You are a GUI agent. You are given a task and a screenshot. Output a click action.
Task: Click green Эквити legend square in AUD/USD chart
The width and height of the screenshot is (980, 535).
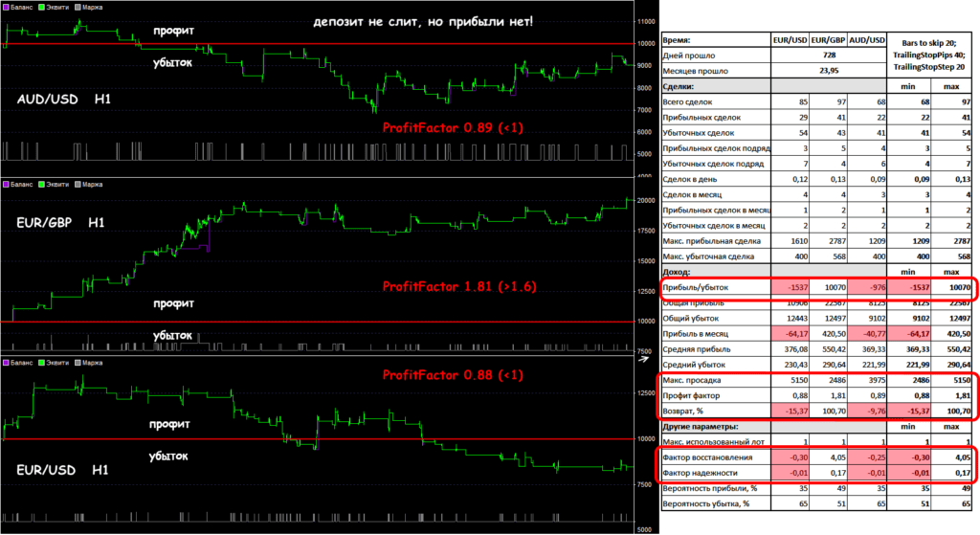coord(41,6)
